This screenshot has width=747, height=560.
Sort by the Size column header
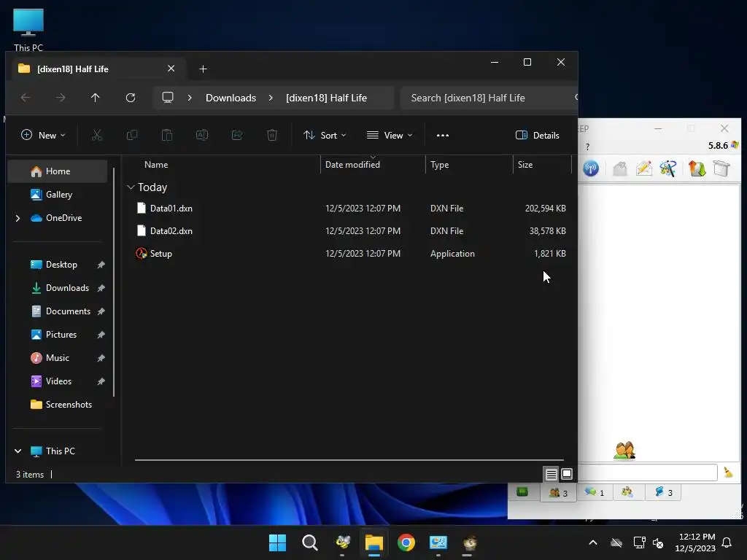click(542, 165)
